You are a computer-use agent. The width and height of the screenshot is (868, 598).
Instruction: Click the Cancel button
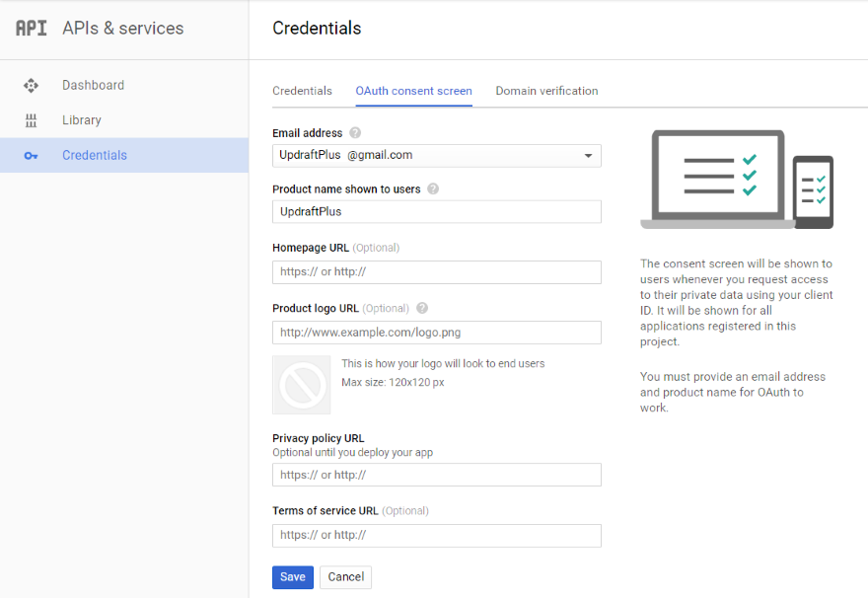point(346,577)
